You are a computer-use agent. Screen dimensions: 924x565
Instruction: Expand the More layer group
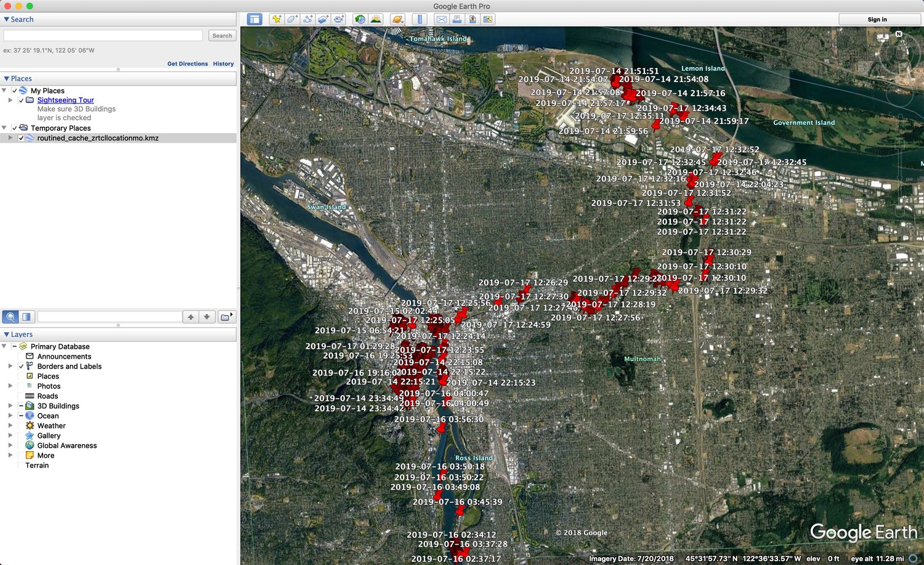tap(10, 455)
